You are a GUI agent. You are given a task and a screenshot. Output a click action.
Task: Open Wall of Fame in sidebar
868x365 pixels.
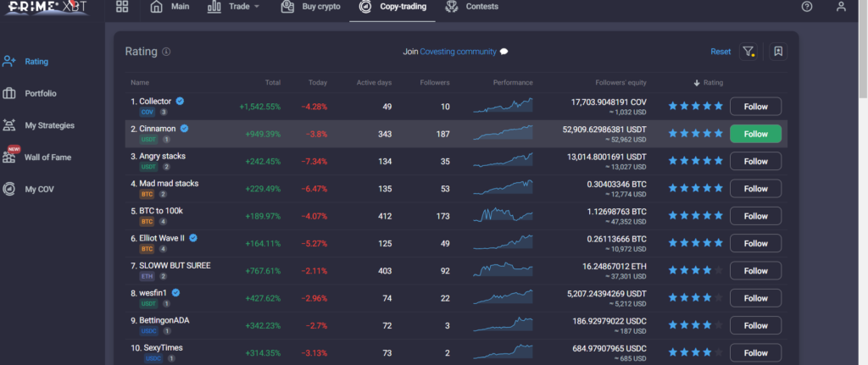[47, 158]
